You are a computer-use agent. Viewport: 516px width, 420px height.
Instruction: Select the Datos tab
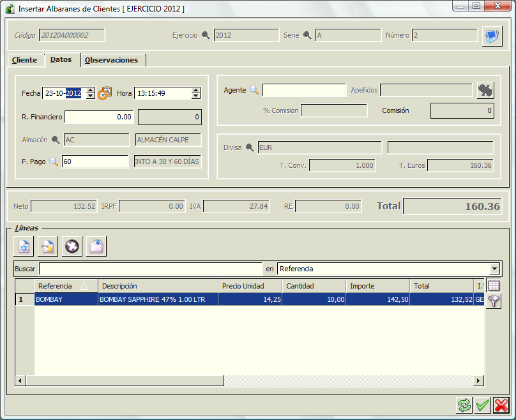(x=61, y=59)
